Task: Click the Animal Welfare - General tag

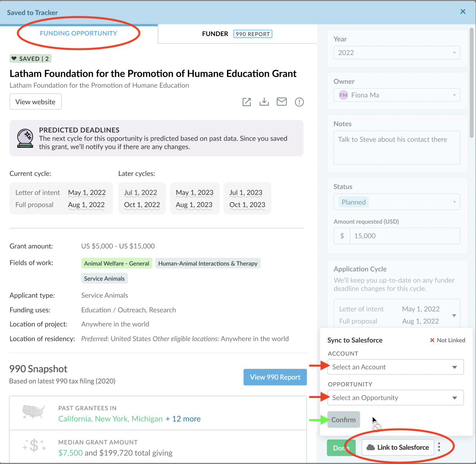Action: (116, 263)
